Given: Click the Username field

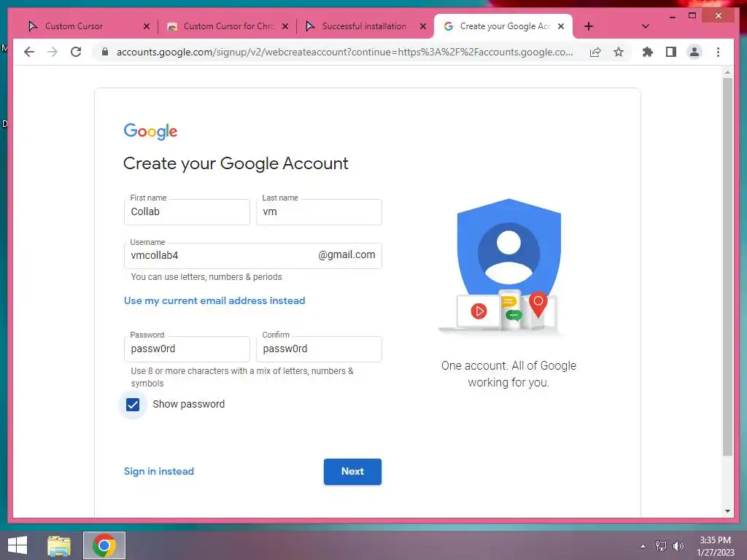Looking at the screenshot, I should coord(252,256).
